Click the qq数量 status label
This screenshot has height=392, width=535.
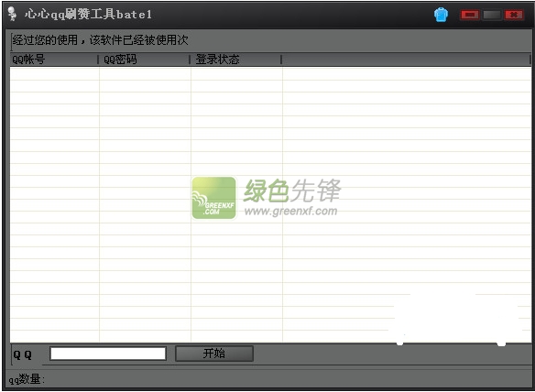pyautogui.click(x=27, y=379)
